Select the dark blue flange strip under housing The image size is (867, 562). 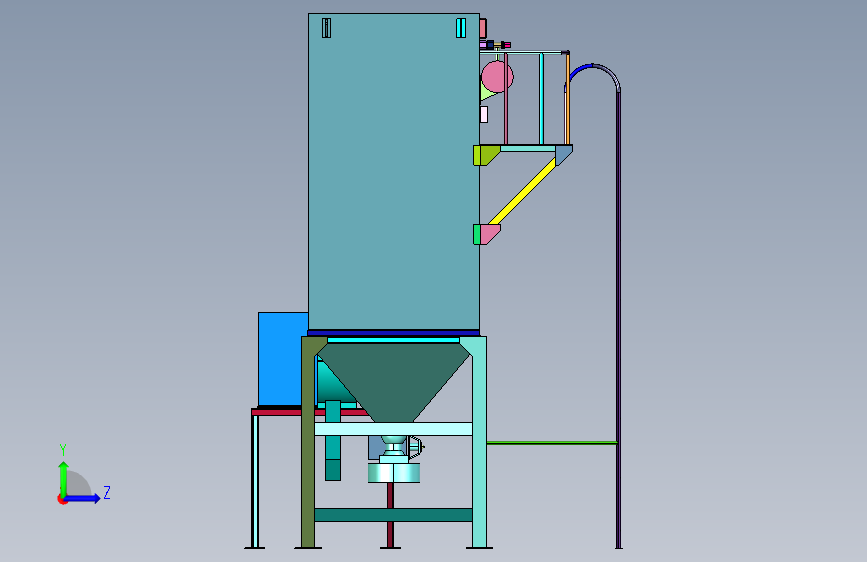[x=394, y=333]
